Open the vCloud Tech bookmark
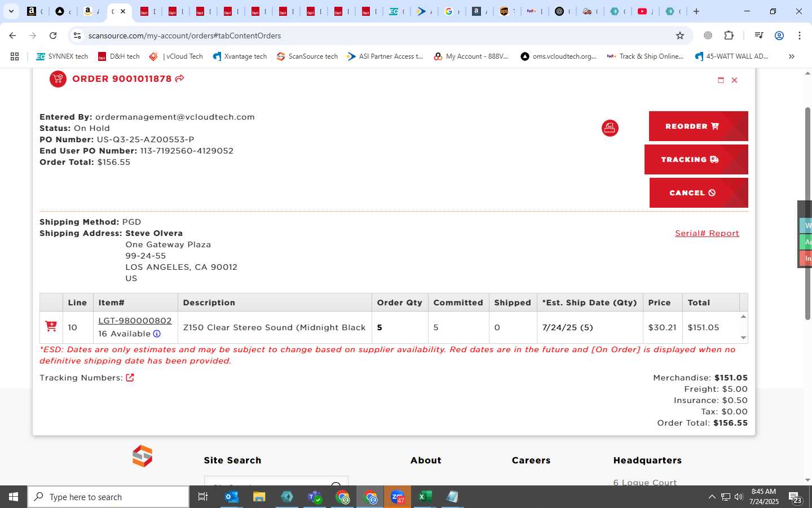This screenshot has height=508, width=812. 176,56
